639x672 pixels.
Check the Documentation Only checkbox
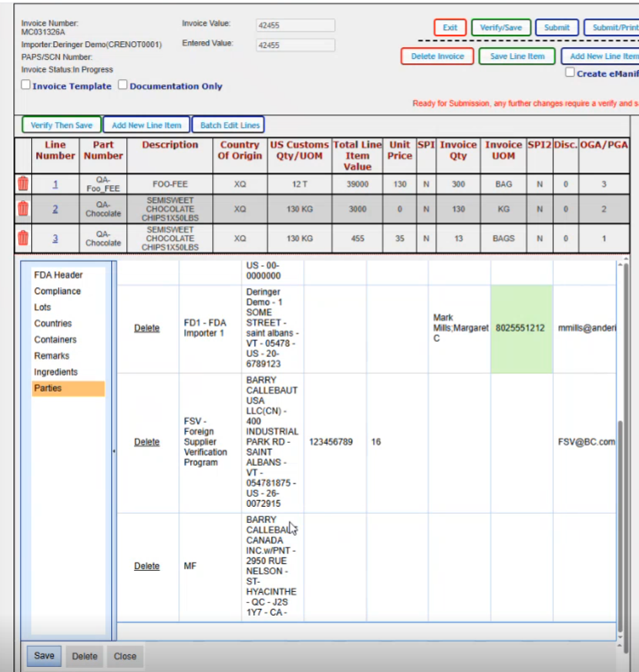pyautogui.click(x=123, y=85)
